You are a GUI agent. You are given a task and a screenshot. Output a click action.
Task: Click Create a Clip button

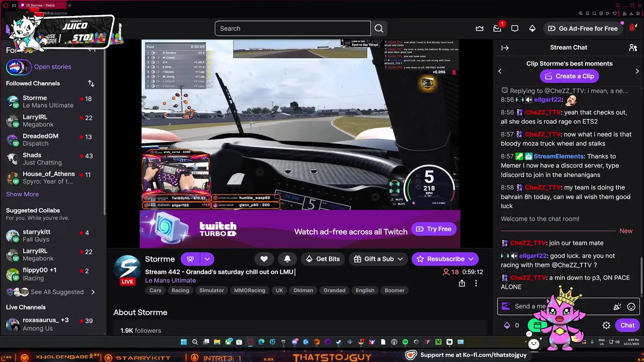(569, 76)
